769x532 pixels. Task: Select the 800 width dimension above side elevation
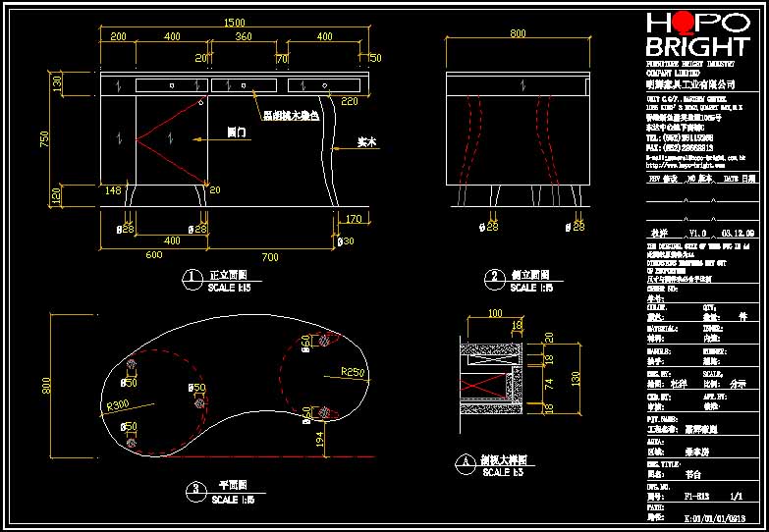(518, 33)
